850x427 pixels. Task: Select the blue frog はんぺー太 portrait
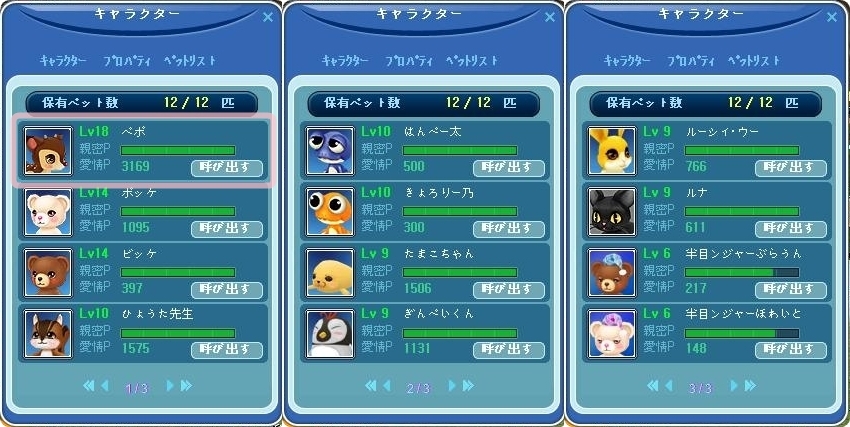point(330,151)
